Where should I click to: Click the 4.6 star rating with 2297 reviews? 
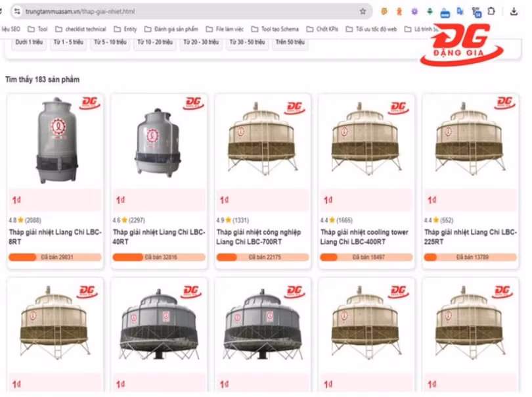pyautogui.click(x=129, y=220)
